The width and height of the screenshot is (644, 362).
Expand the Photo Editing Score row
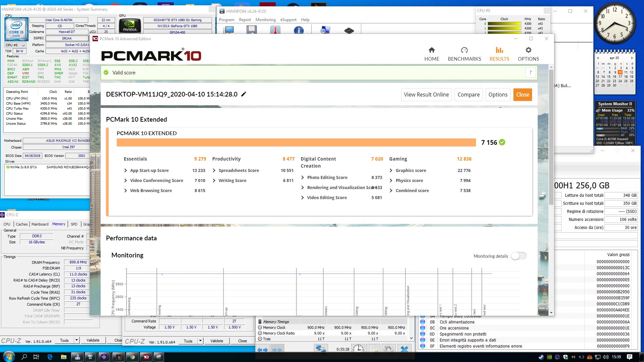click(x=303, y=178)
